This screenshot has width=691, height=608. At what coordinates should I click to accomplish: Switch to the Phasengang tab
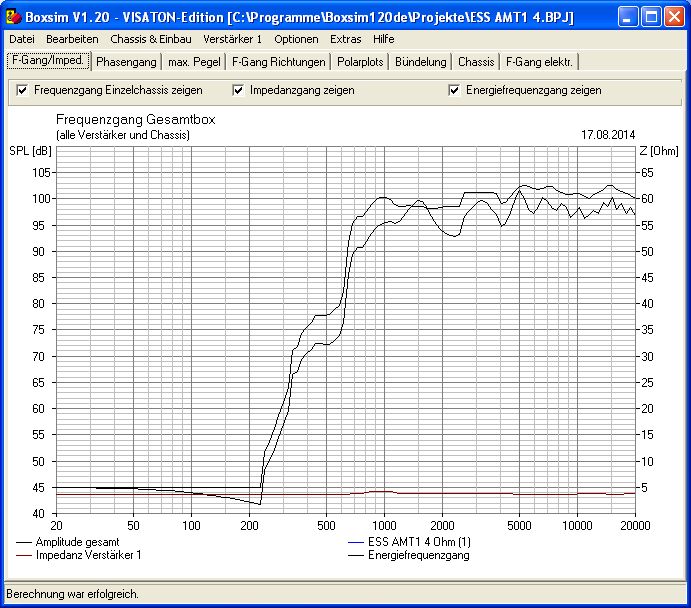(x=126, y=62)
